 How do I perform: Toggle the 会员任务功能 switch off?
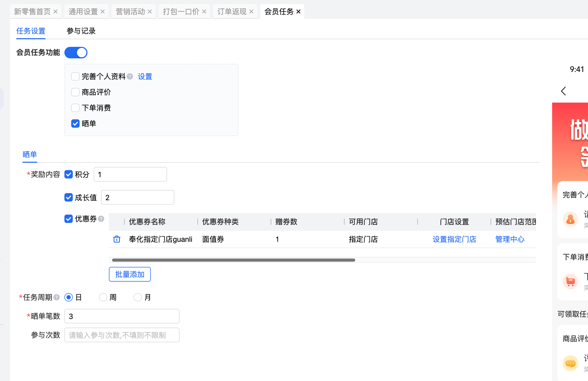point(76,53)
